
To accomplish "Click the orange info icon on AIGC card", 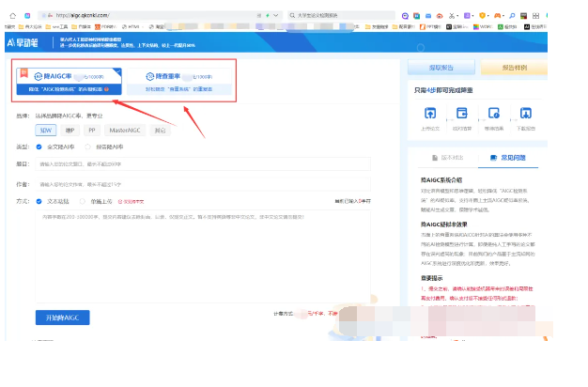I will click(107, 89).
